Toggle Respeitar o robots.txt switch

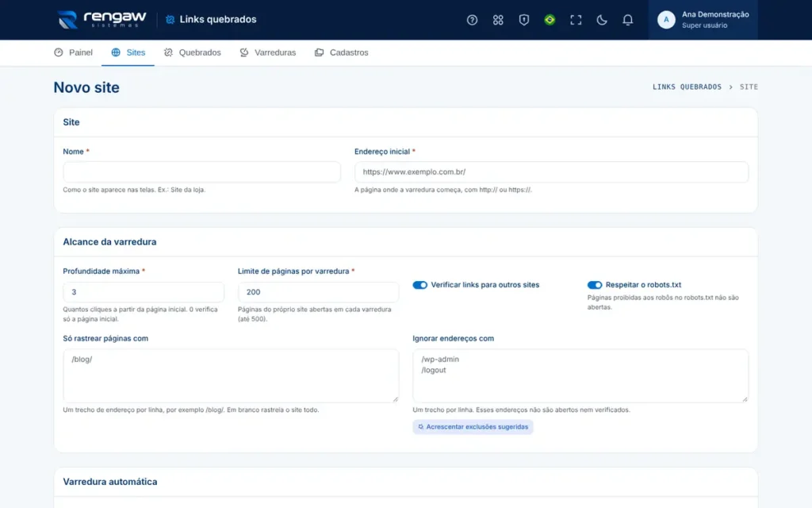(595, 285)
